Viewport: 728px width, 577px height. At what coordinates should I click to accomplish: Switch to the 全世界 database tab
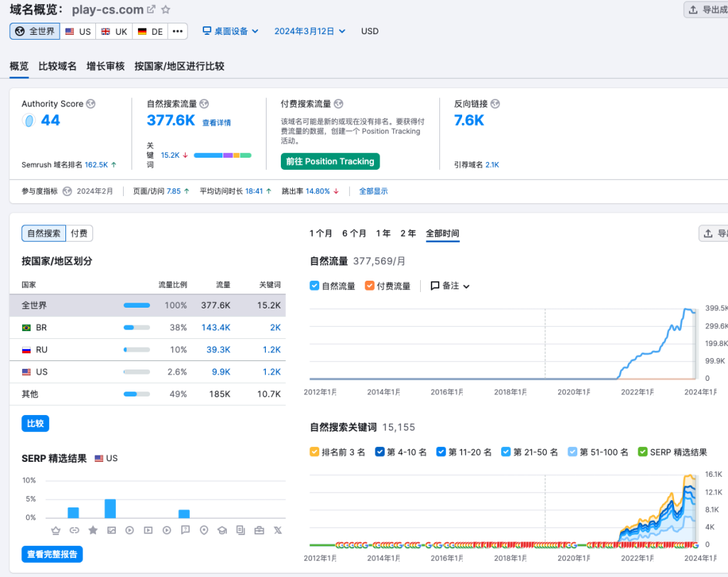(x=35, y=31)
